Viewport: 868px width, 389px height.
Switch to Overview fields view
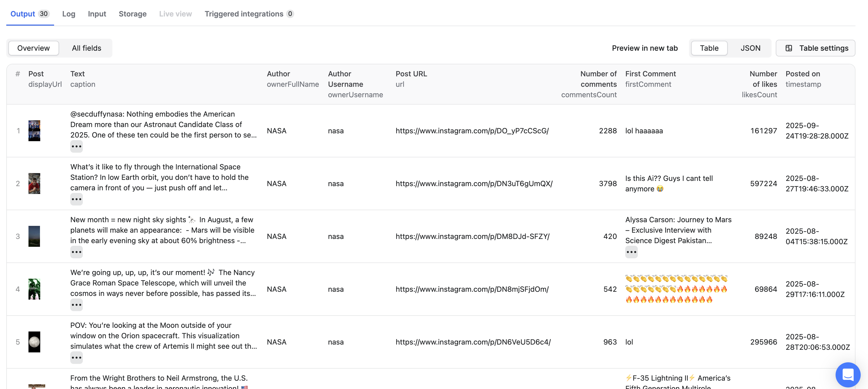tap(33, 48)
